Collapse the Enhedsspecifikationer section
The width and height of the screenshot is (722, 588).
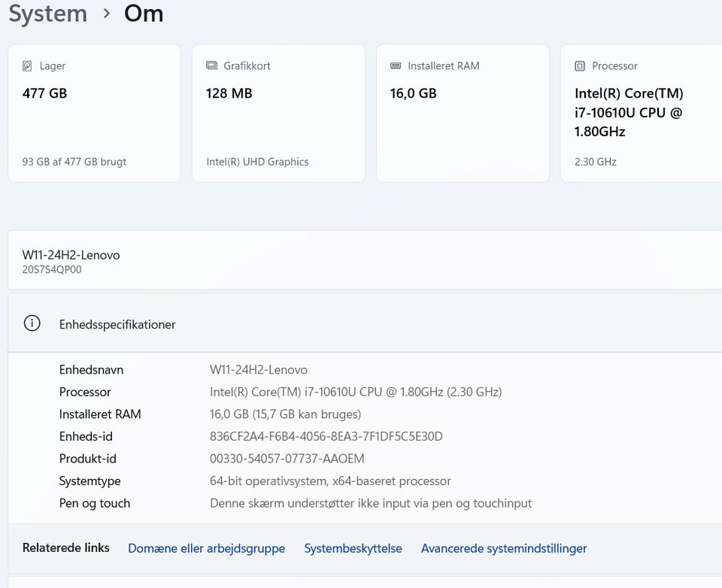361,324
